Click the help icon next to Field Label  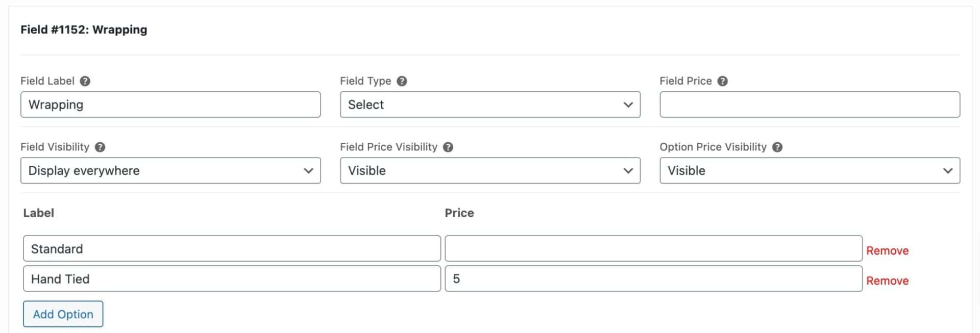pyautogui.click(x=85, y=81)
